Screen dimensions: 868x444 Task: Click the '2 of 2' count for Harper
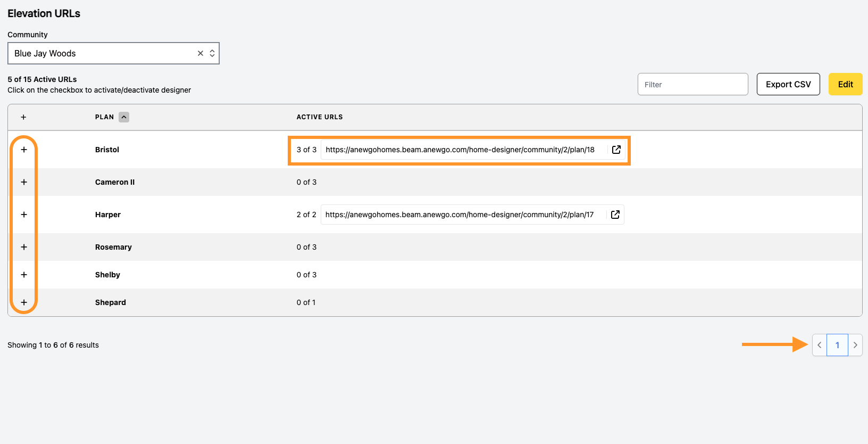pos(306,215)
